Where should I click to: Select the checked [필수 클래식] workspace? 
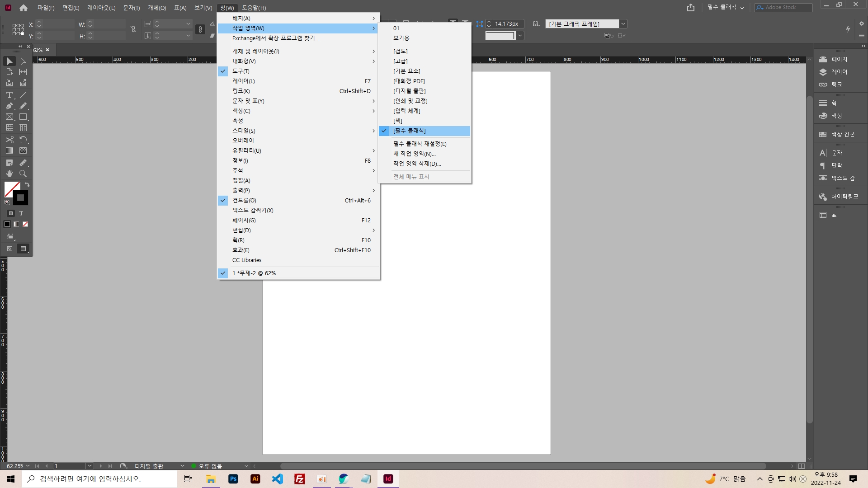[x=409, y=131]
